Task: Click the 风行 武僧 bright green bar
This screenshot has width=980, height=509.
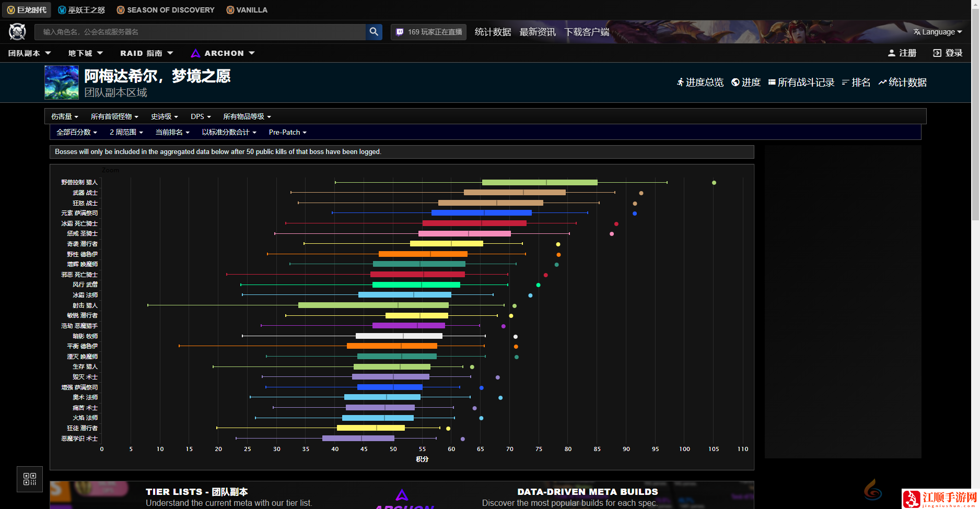Action: tap(416, 285)
